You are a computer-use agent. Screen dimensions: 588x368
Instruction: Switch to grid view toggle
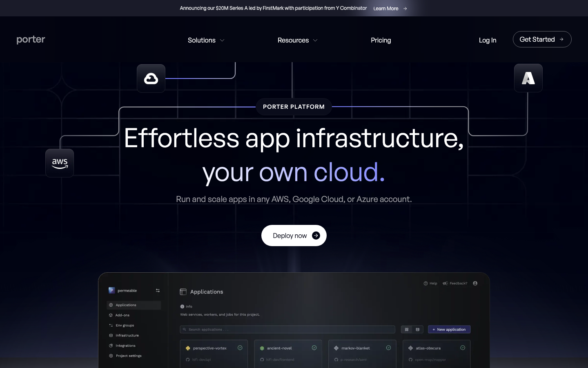pyautogui.click(x=407, y=330)
